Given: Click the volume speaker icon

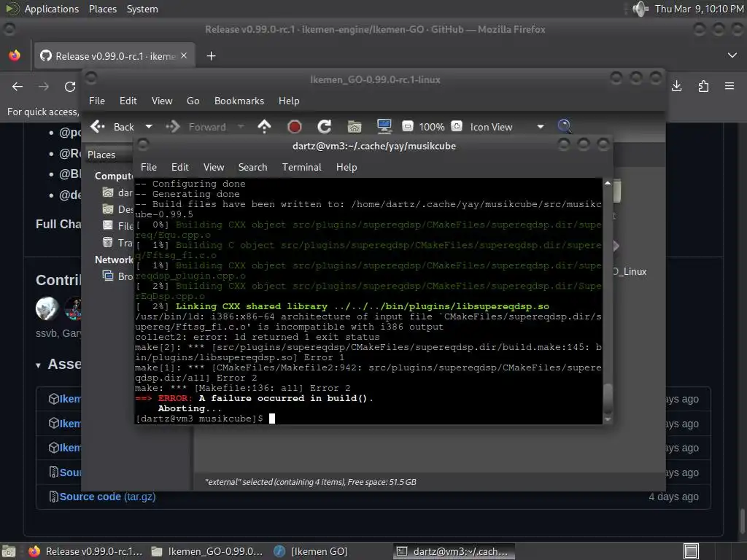Looking at the screenshot, I should pyautogui.click(x=640, y=9).
